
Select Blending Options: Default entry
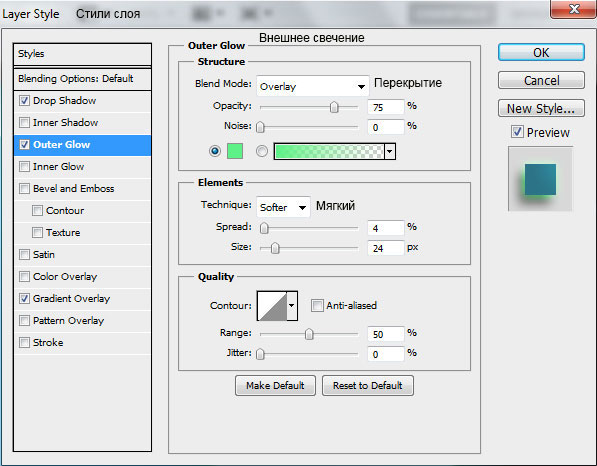pos(82,79)
